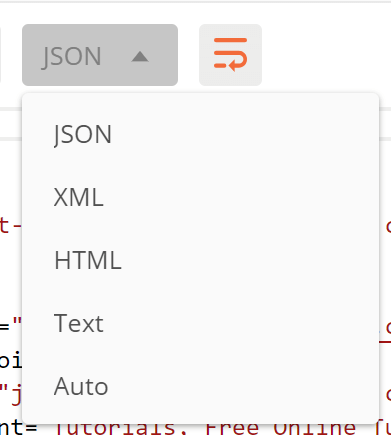The height and width of the screenshot is (435, 391).
Task: Open the underlined red link at right edge
Action: click(385, 328)
